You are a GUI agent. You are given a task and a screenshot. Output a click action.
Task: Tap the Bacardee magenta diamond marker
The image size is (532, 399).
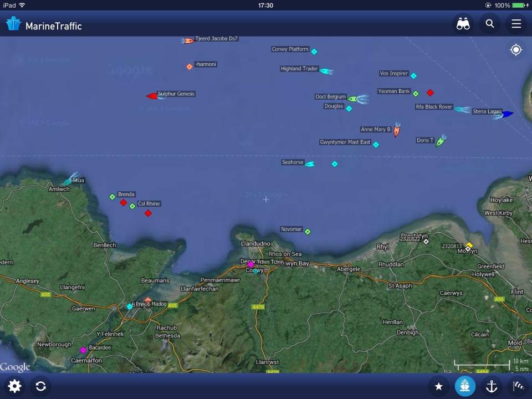(83, 350)
